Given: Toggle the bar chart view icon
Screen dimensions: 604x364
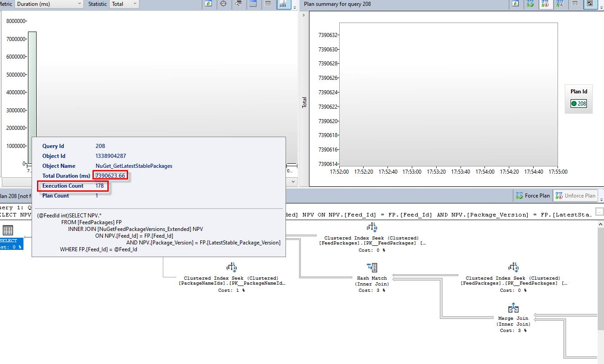Looking at the screenshot, I should click(x=283, y=4).
